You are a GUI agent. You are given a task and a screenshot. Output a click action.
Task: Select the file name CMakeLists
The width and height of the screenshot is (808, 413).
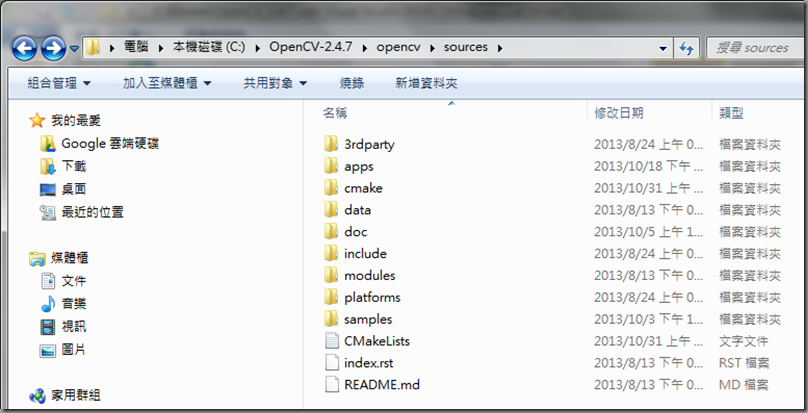(377, 341)
